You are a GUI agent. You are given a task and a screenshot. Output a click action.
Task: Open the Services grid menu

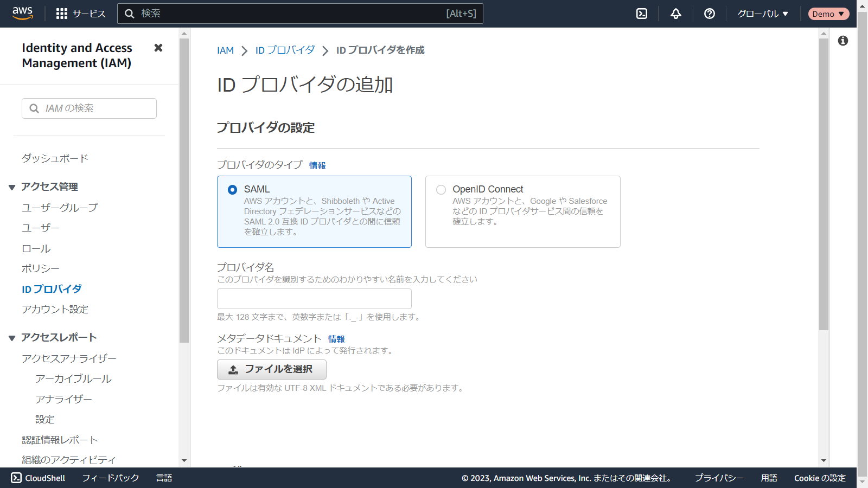pos(62,14)
